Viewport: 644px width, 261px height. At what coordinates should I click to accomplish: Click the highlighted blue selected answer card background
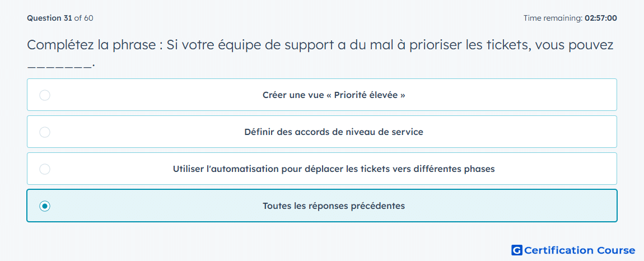514,206
